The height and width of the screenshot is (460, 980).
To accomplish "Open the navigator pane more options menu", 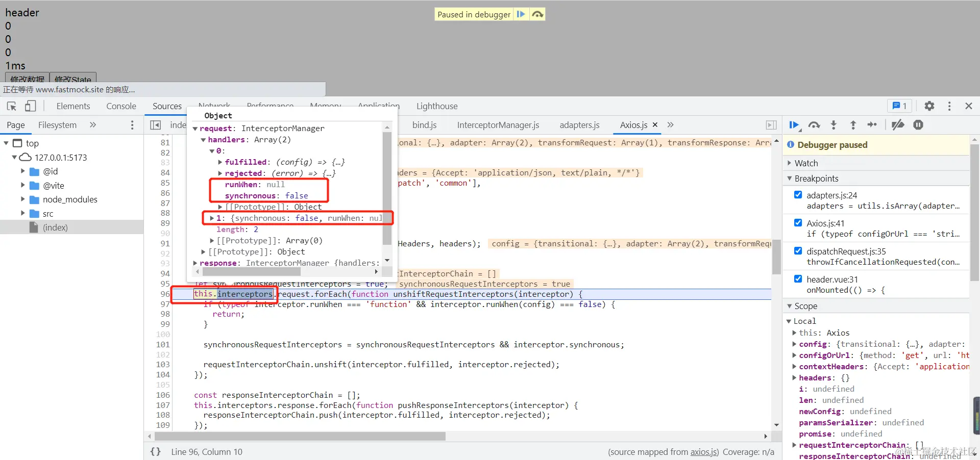I will click(x=132, y=125).
